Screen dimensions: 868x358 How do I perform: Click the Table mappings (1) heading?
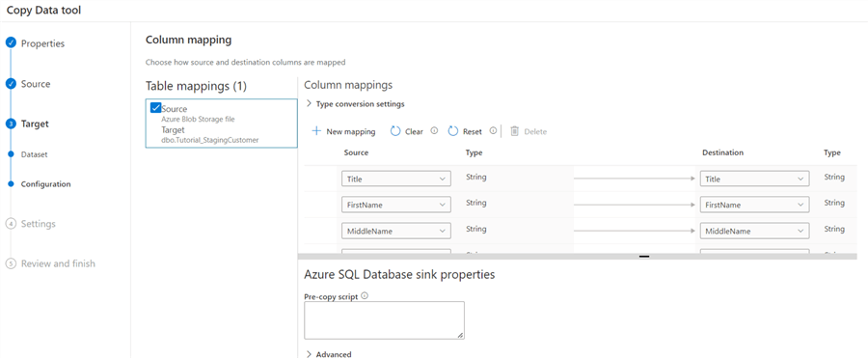tap(196, 86)
